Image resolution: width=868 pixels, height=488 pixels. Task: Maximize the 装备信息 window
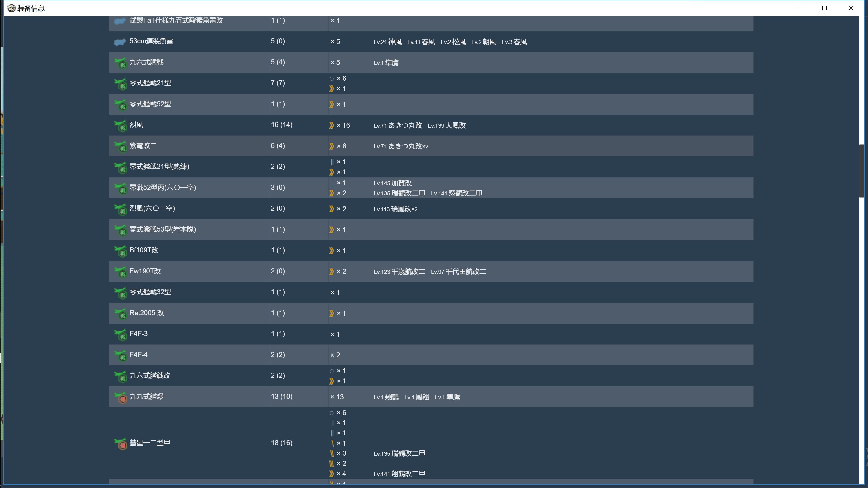tap(825, 8)
